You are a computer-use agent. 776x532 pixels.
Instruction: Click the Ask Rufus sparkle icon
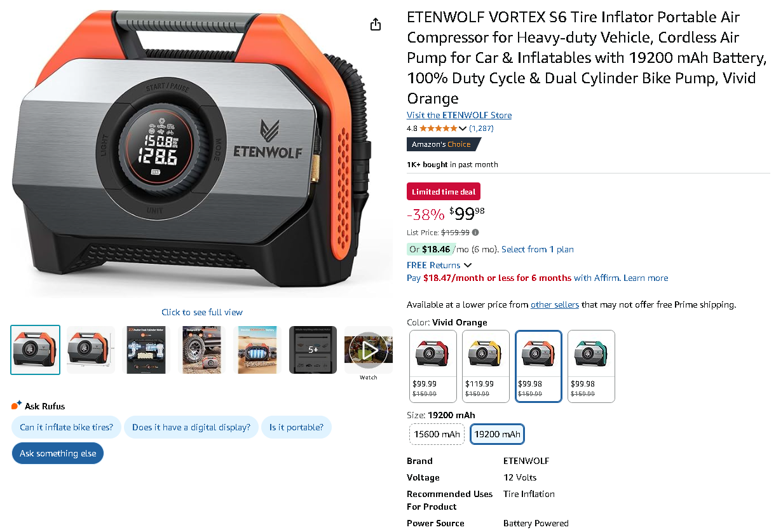[x=17, y=406]
